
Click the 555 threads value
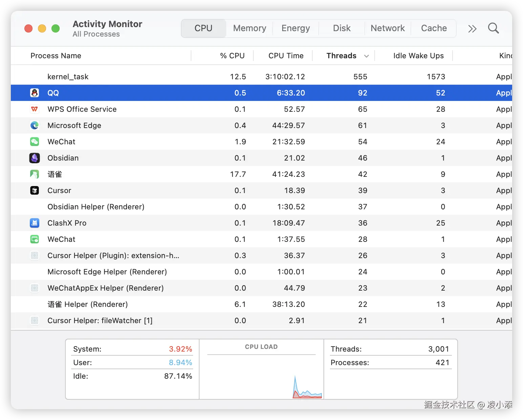pyautogui.click(x=360, y=77)
